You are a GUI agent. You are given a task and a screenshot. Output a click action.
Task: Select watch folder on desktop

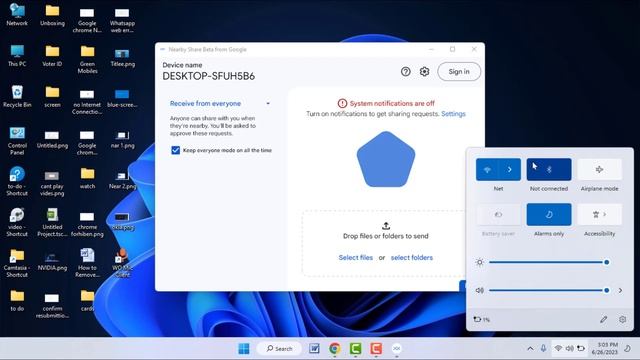[87, 178]
